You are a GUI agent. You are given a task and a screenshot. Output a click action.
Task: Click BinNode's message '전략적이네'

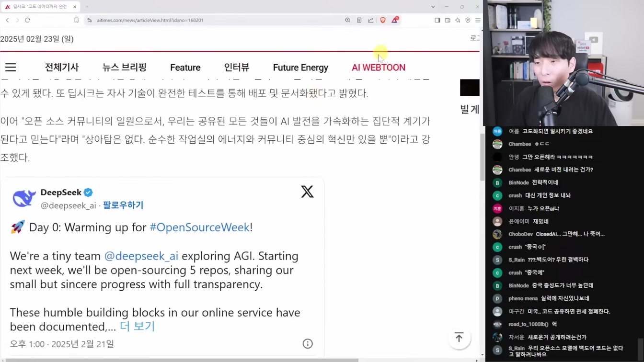[x=545, y=182]
